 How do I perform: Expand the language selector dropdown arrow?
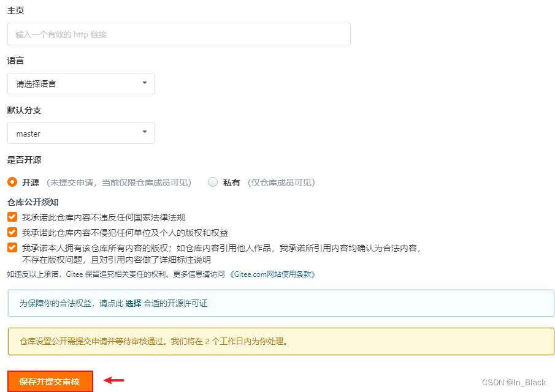pyautogui.click(x=145, y=83)
